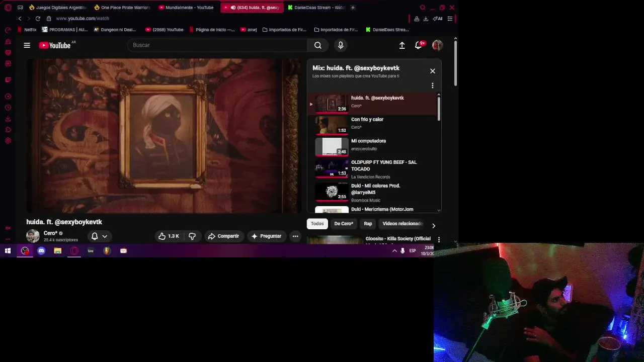Screen dimensions: 644x362
Task: Click the ESP language indicator
Action: pyautogui.click(x=413, y=250)
